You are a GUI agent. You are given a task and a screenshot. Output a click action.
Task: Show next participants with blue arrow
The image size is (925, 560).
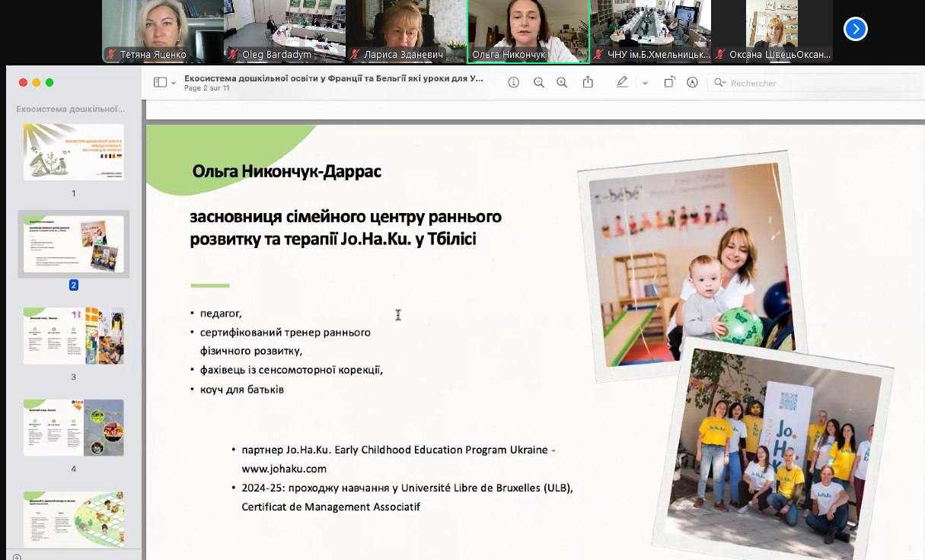click(856, 29)
